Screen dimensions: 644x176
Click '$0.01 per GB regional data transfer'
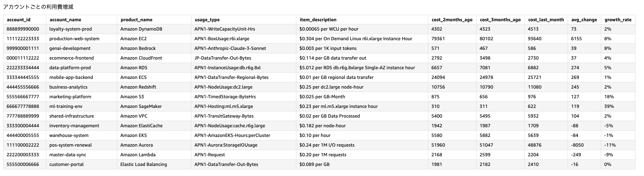pyautogui.click(x=336, y=77)
